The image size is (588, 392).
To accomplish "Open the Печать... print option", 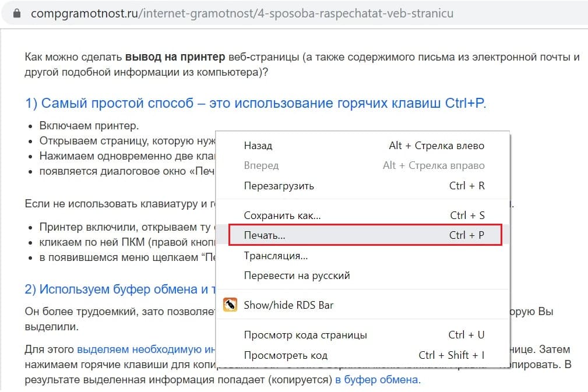I will (x=265, y=235).
